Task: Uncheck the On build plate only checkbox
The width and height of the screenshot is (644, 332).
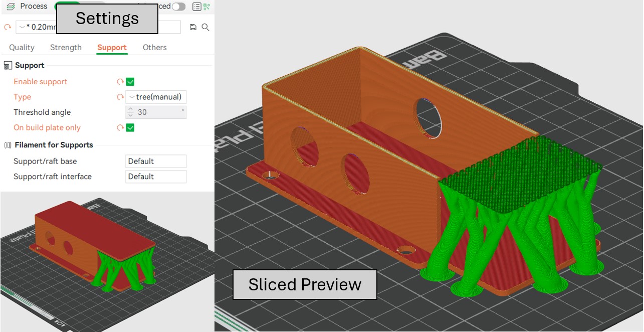Action: coord(130,128)
